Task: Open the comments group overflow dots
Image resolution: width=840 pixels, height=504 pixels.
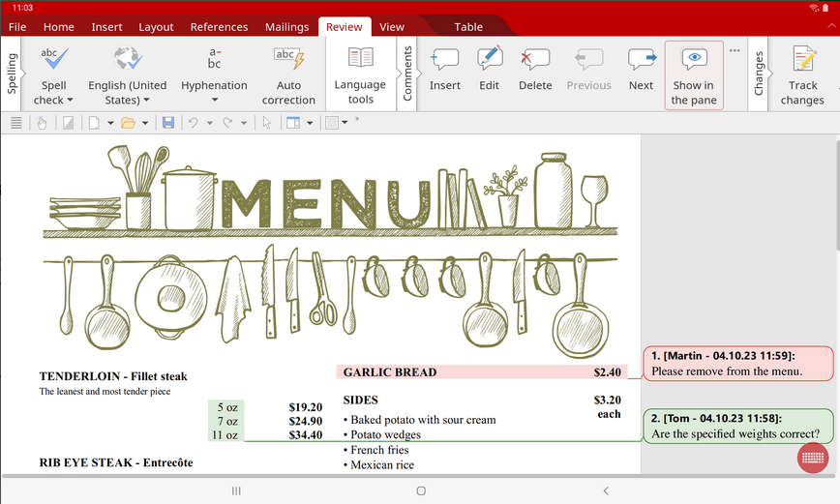Action: coord(735,50)
